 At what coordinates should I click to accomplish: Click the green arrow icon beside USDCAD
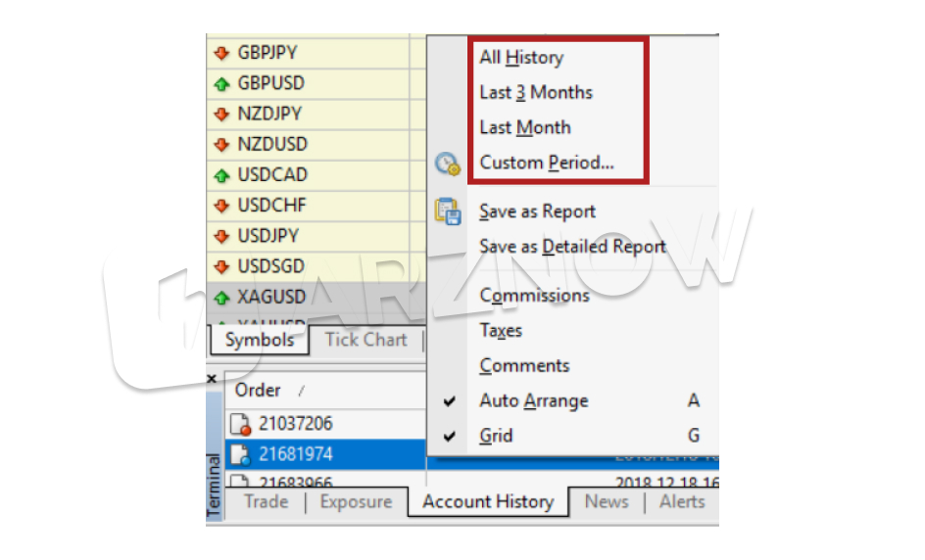point(221,175)
